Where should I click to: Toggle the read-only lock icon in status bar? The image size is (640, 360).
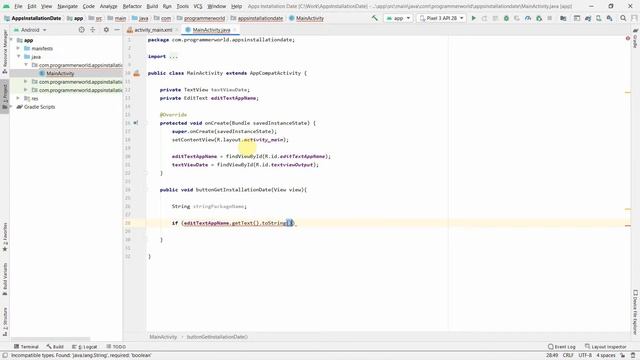point(623,355)
